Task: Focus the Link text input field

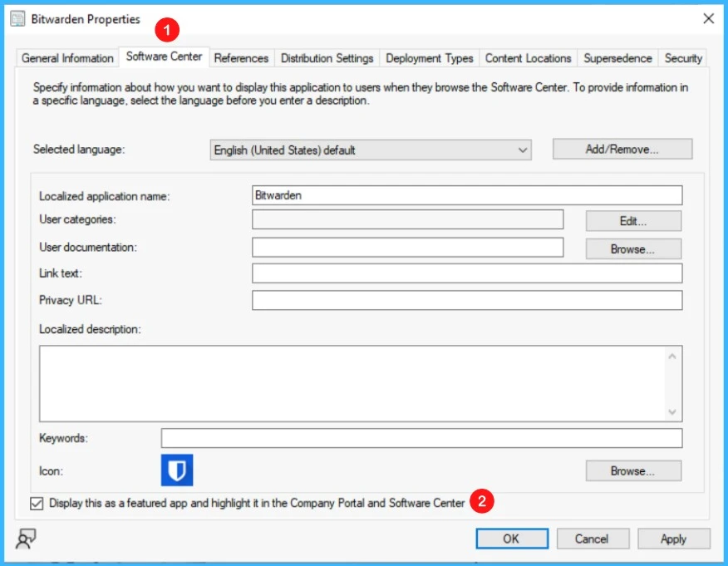Action: point(467,273)
